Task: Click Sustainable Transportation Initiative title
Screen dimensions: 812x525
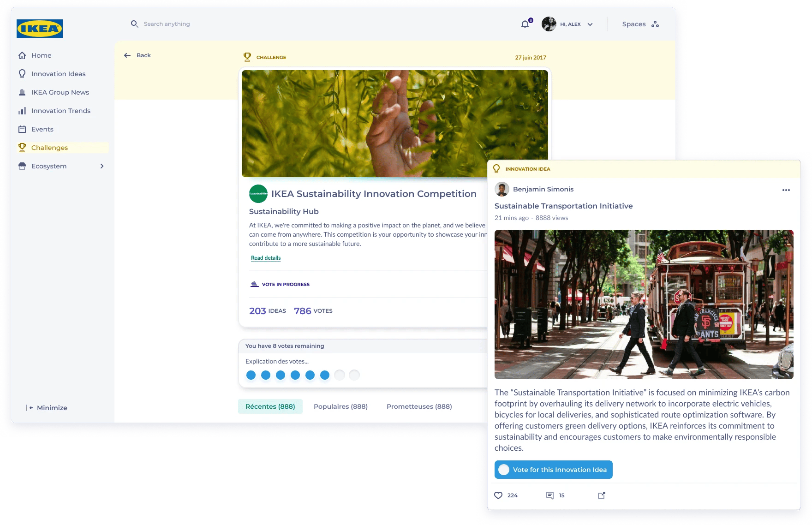Action: click(564, 206)
